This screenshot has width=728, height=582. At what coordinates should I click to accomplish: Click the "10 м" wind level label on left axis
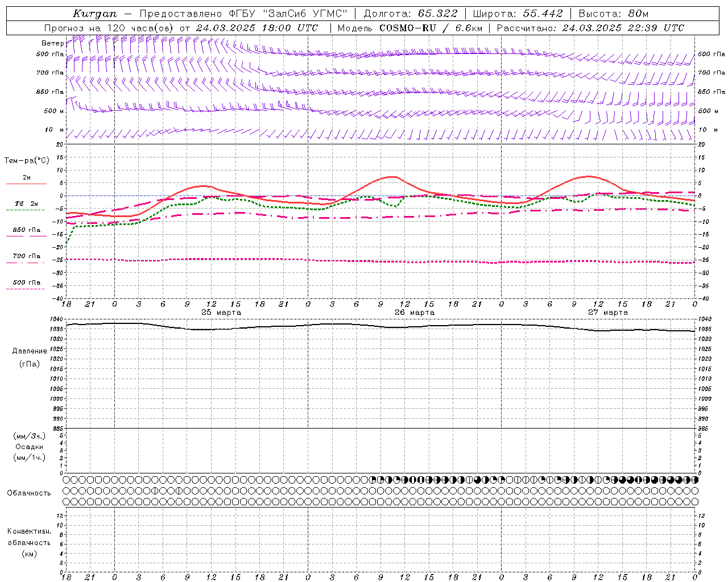55,130
